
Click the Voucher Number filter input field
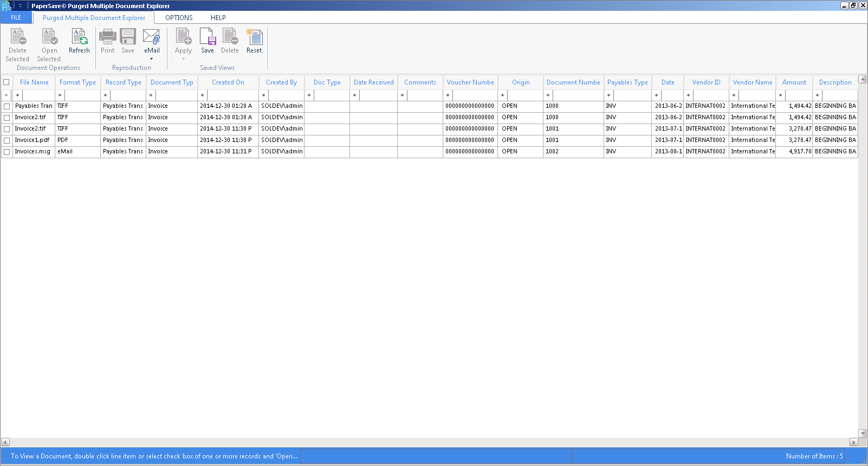475,95
